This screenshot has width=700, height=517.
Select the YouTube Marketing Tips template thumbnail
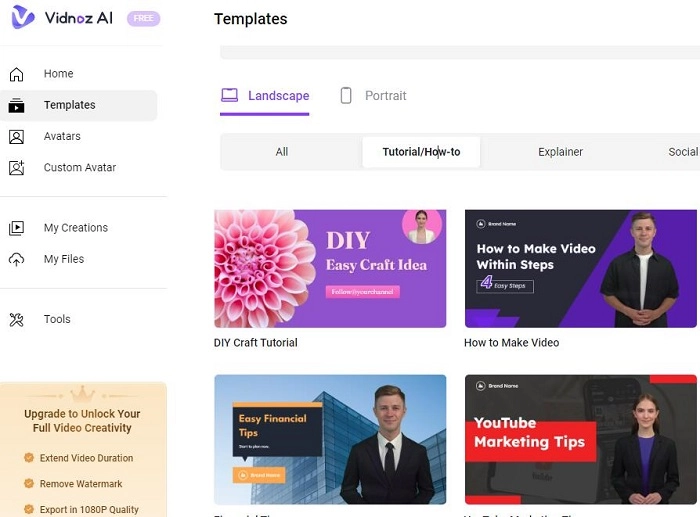point(580,439)
